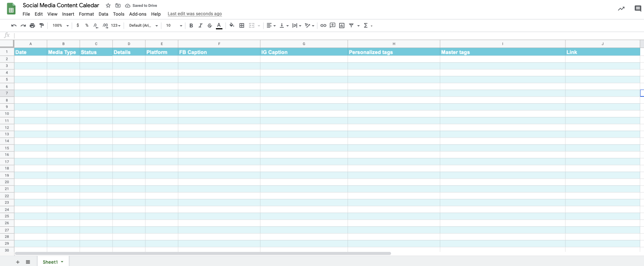Image resolution: width=644 pixels, height=266 pixels.
Task: Click the print icon in toolbar
Action: pos(32,26)
